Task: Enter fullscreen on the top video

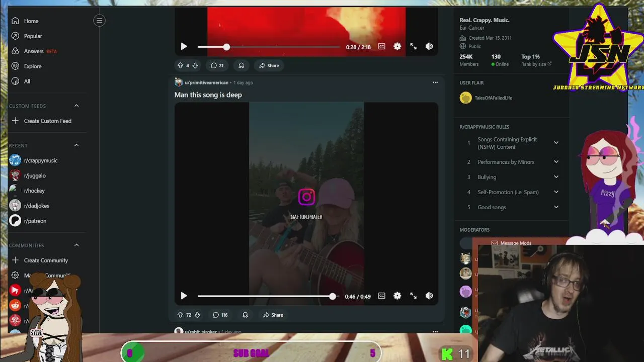Action: click(413, 46)
